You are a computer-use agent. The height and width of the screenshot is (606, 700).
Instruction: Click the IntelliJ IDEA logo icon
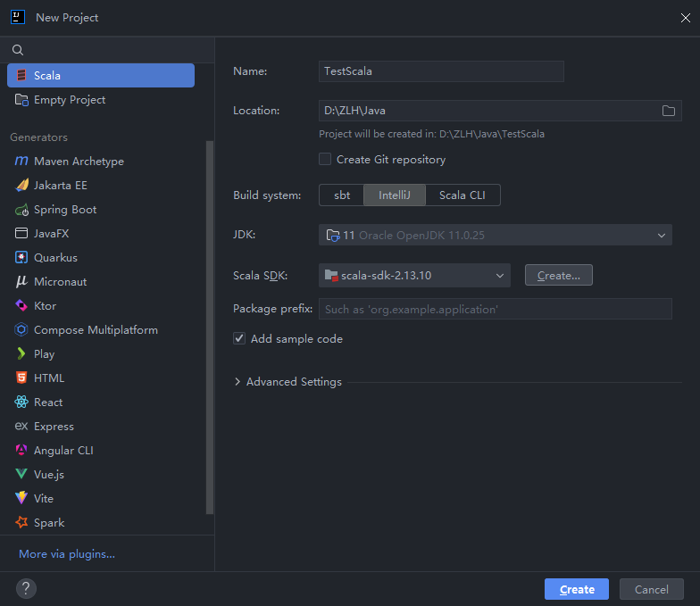pos(18,18)
